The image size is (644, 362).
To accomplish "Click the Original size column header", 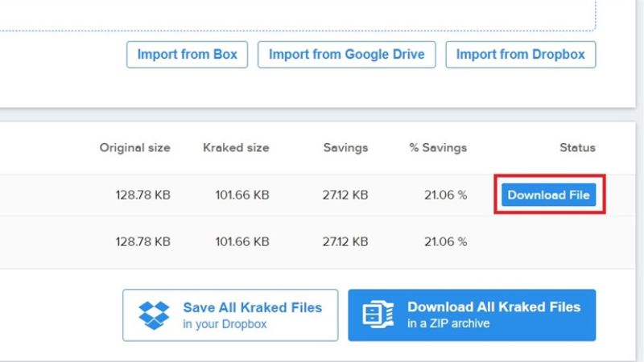I will click(x=134, y=148).
